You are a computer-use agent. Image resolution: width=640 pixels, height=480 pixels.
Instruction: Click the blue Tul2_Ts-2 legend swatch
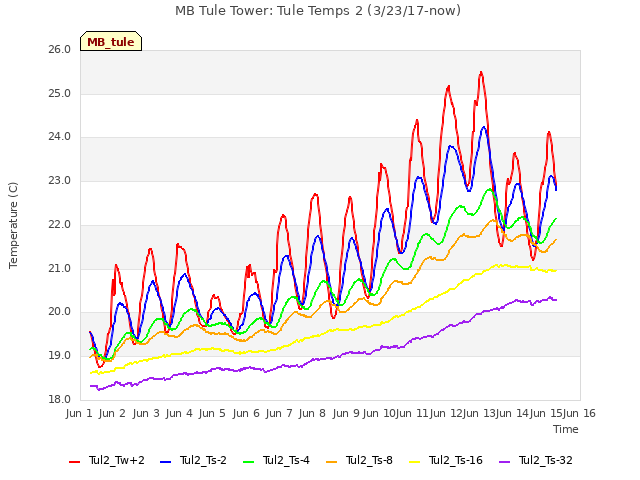click(x=165, y=462)
